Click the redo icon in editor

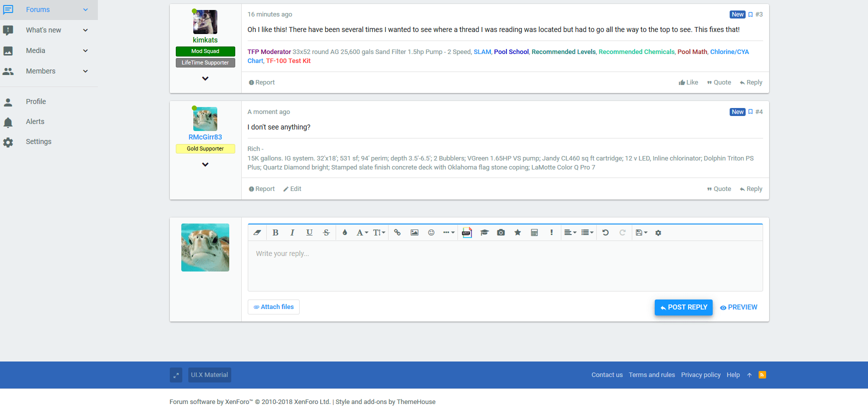(x=622, y=232)
